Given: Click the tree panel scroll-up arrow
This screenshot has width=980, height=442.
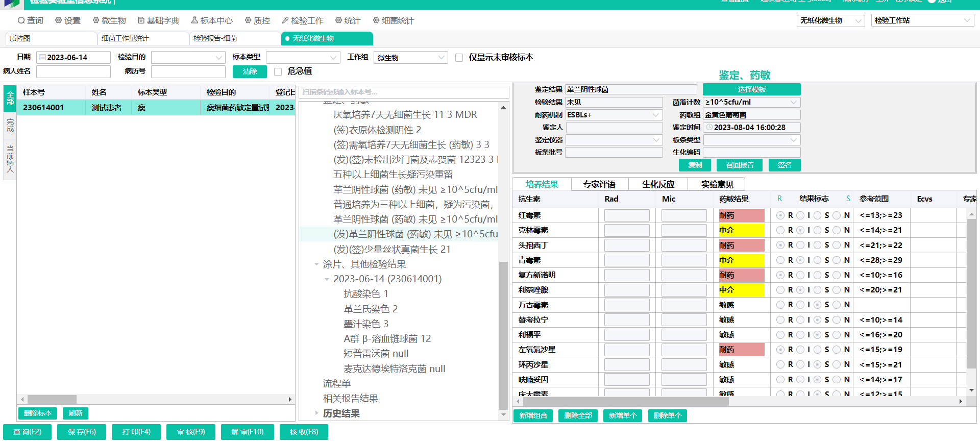Looking at the screenshot, I should [x=503, y=108].
